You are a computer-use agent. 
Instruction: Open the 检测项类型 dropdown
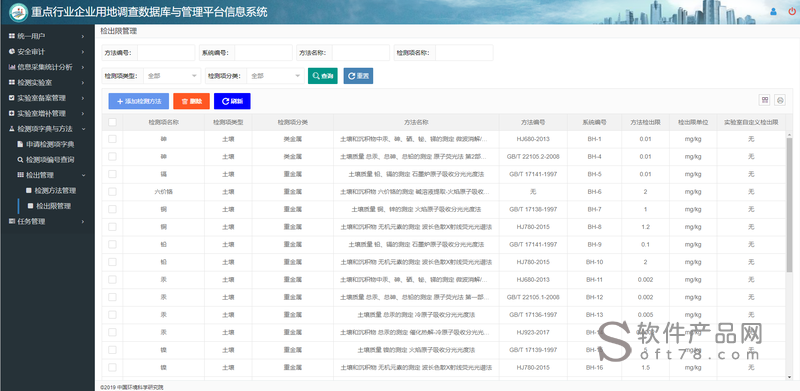(172, 76)
